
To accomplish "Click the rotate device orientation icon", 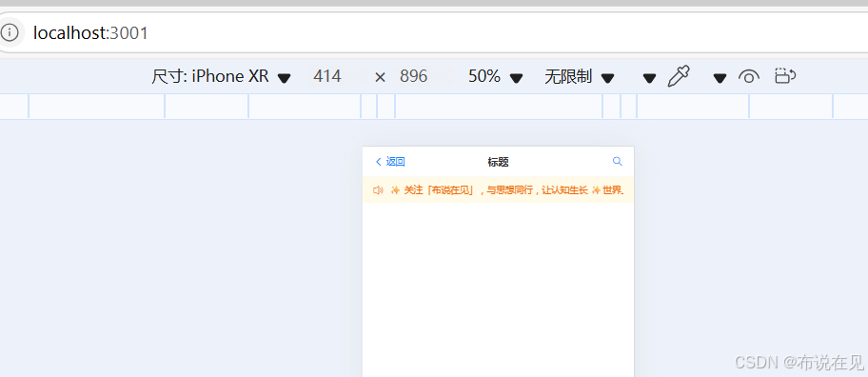I will pyautogui.click(x=785, y=76).
